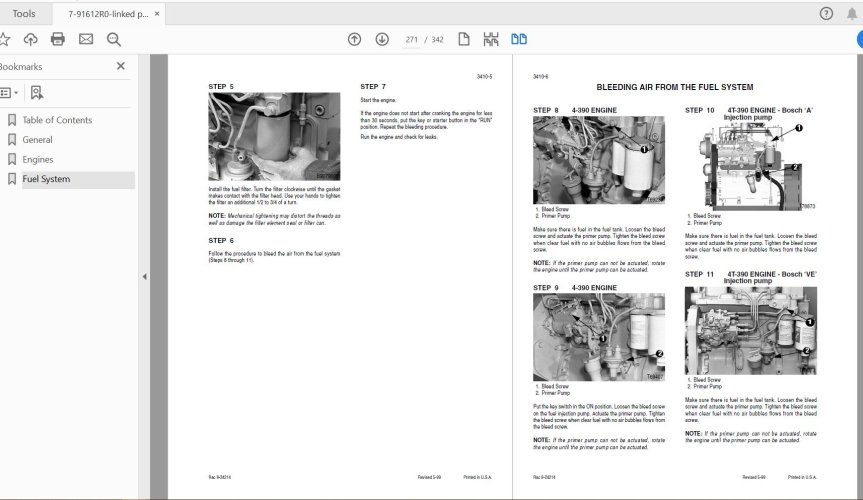The width and height of the screenshot is (863, 500).
Task: Select the Engines bookmark
Action: (38, 159)
